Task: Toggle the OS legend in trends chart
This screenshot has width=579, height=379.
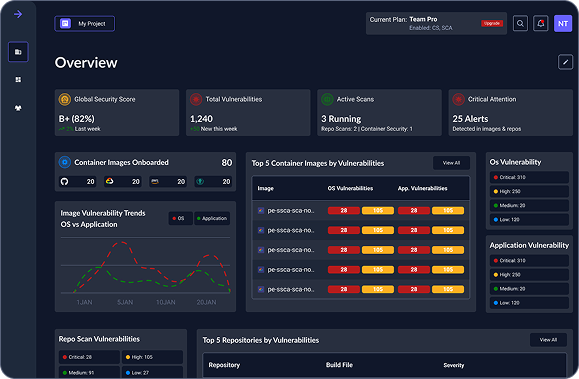Action: pyautogui.click(x=181, y=218)
